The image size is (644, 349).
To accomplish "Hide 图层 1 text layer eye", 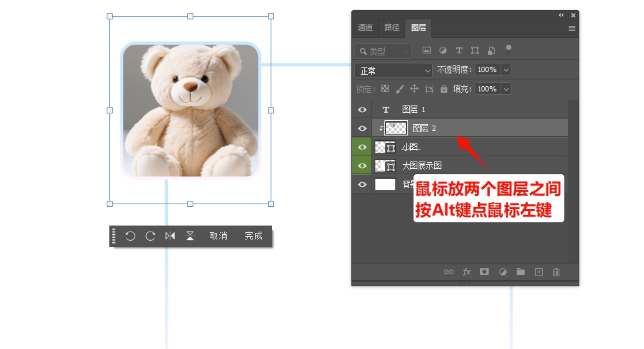I will tap(362, 109).
